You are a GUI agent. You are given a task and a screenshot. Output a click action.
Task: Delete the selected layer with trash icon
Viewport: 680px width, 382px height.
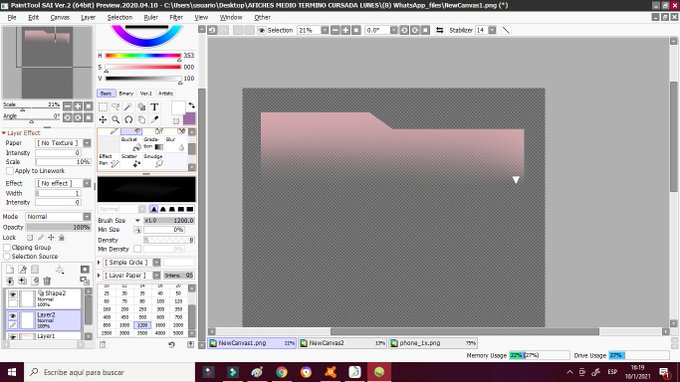pos(47,281)
